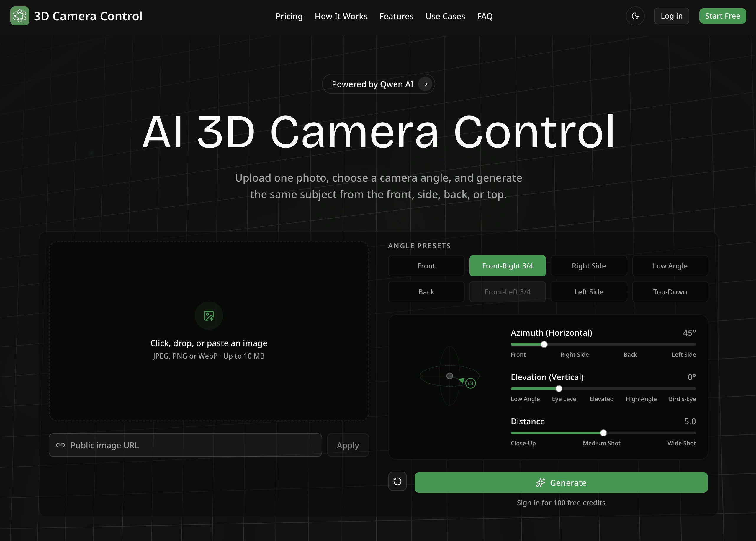Click the 5.0 distance value
Image resolution: width=756 pixels, height=541 pixels.
click(x=690, y=421)
